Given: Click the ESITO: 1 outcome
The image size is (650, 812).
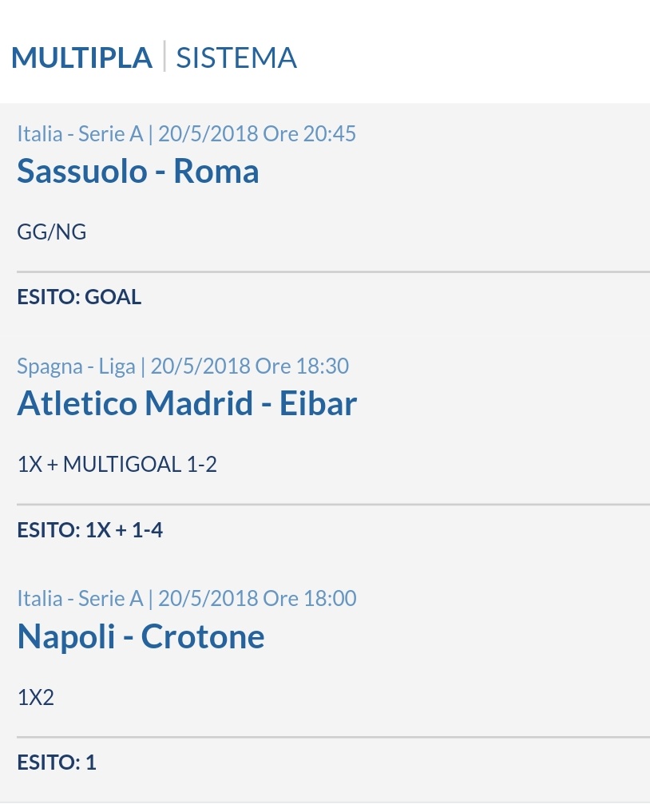Looking at the screenshot, I should coord(57,762).
